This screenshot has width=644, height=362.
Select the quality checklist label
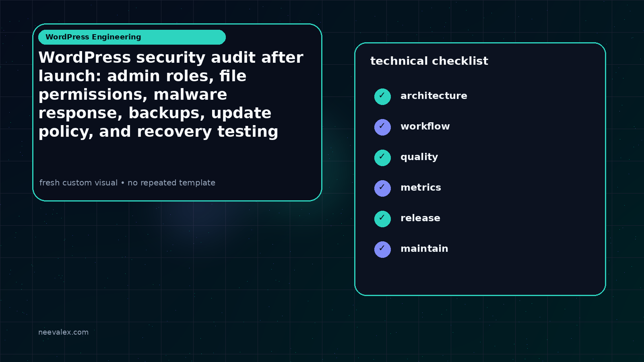[419, 157]
